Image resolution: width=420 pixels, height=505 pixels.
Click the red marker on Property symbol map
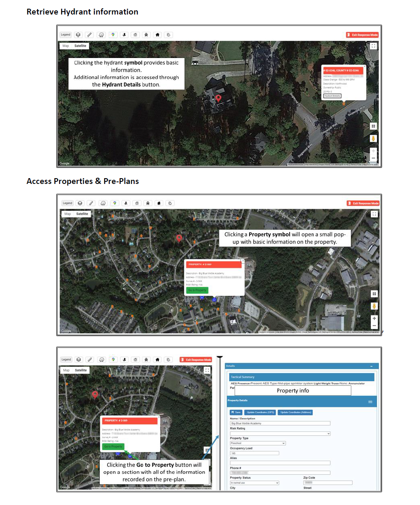179,238
